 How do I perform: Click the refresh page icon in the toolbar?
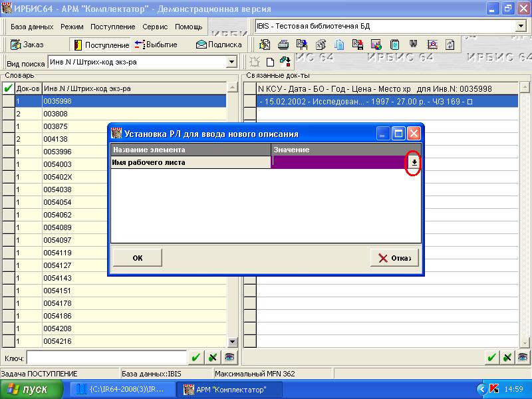pos(450,45)
